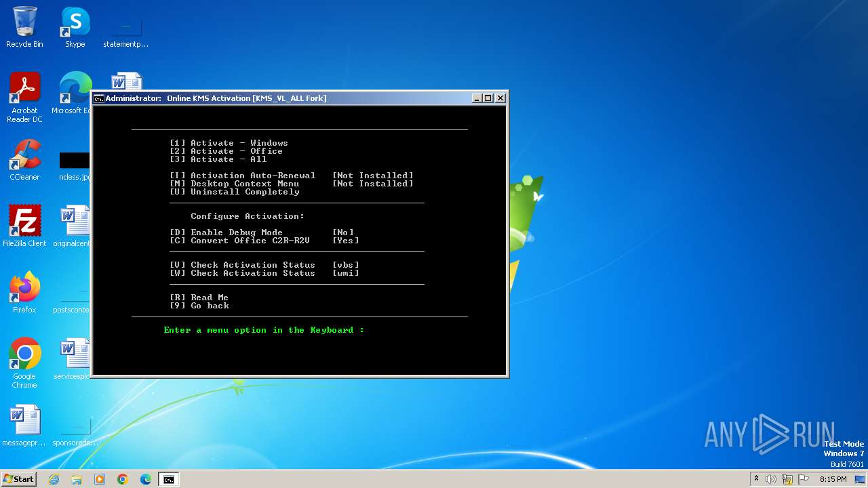
Task: Click the green 'Enter a menu option' prompt
Action: (x=264, y=330)
